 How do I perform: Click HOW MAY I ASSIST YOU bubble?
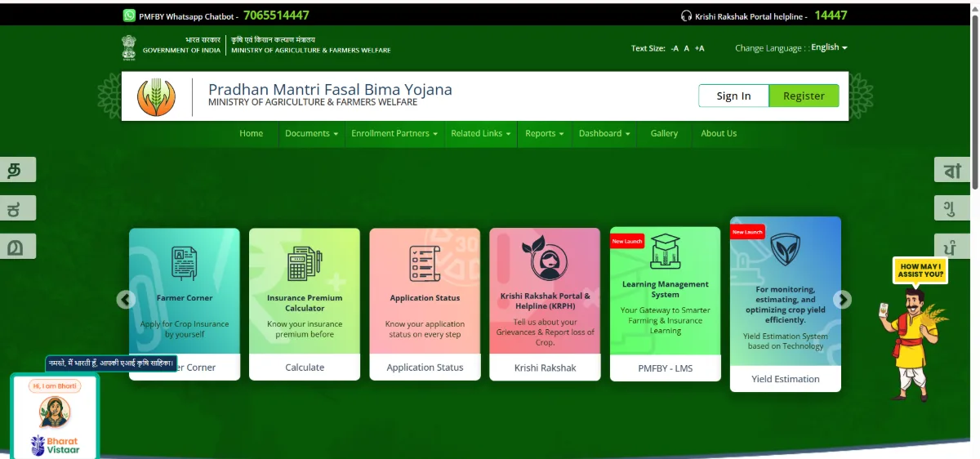click(x=920, y=270)
